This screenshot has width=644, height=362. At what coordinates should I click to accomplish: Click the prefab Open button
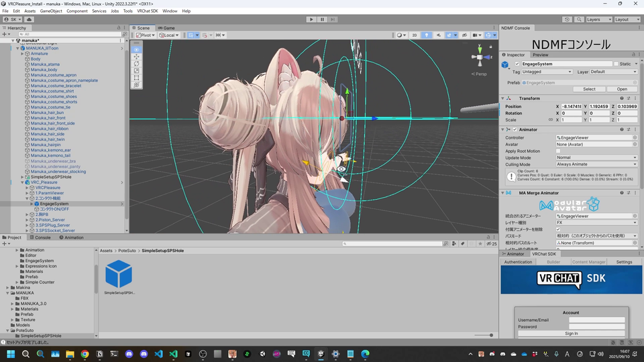pos(622,89)
